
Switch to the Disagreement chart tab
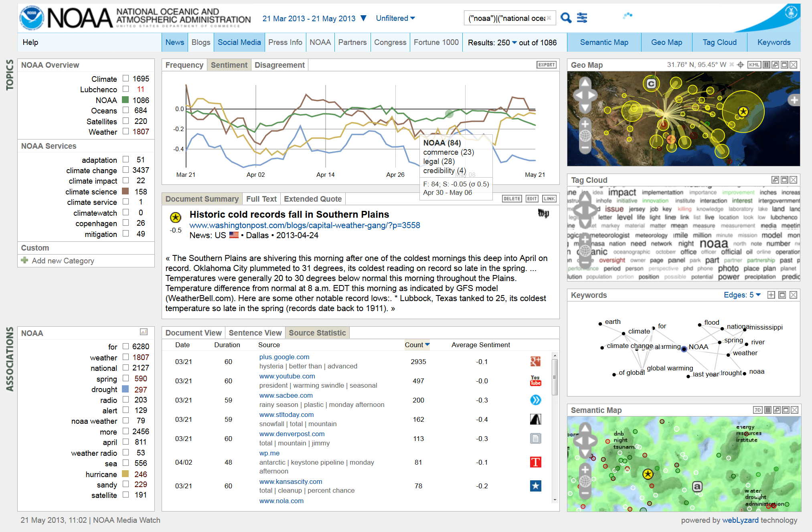click(x=279, y=65)
